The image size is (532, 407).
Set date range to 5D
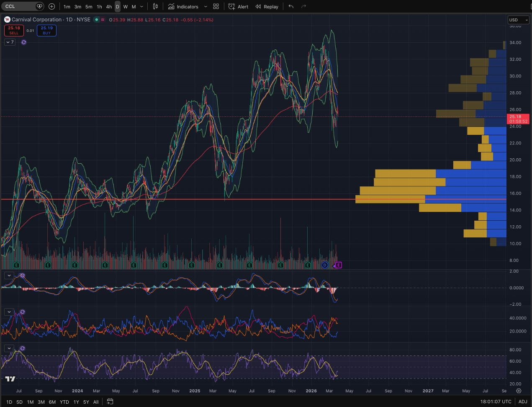20,402
